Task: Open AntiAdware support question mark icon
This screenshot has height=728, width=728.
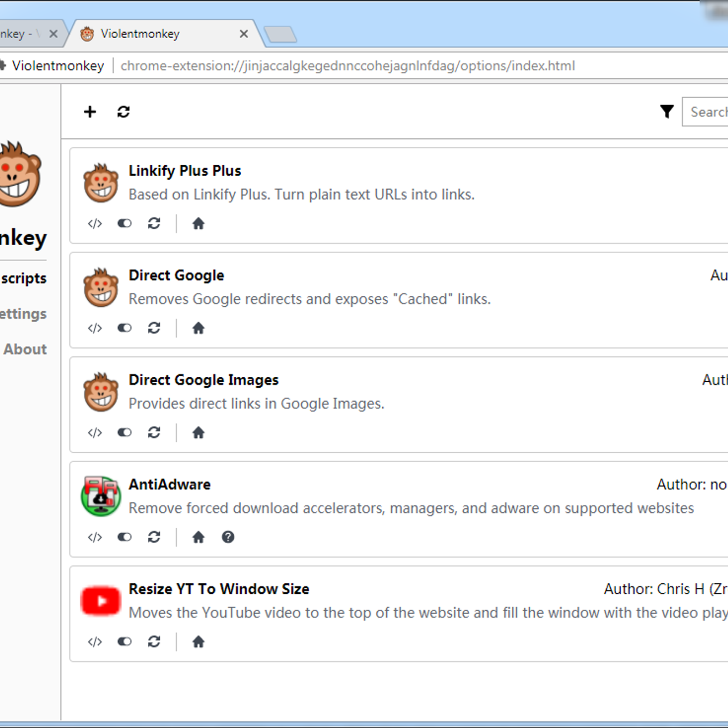Action: point(228,537)
